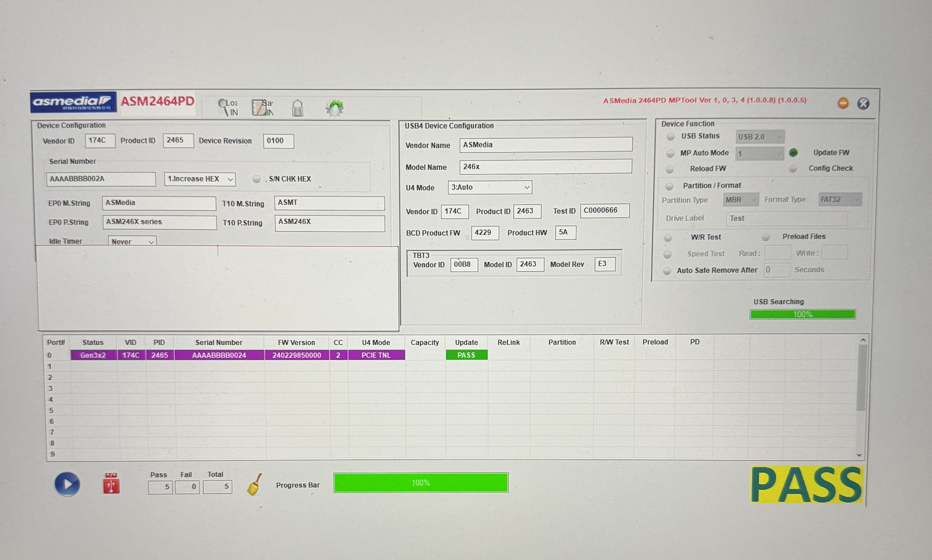Click the bottom green 100% progress bar
Image resolution: width=932 pixels, height=560 pixels.
tap(420, 483)
